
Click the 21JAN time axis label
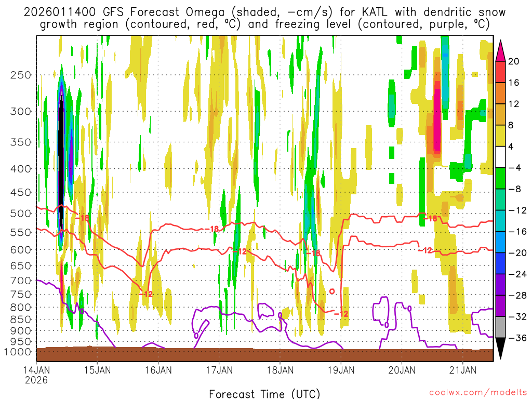463,370
